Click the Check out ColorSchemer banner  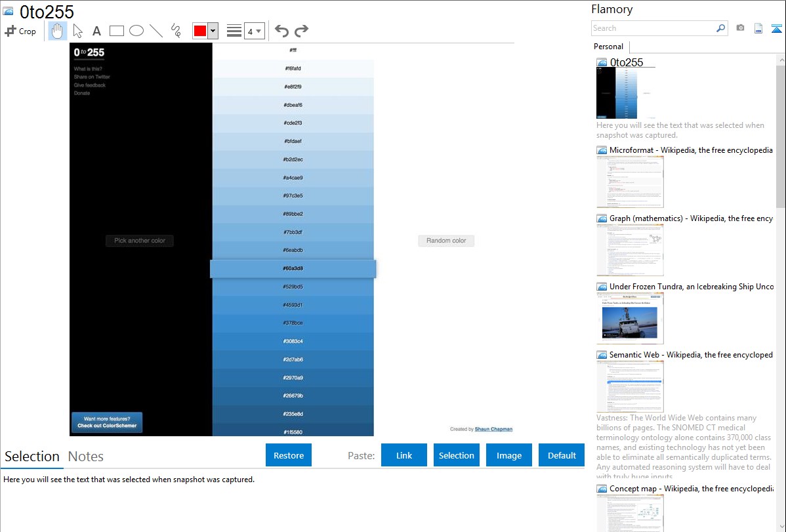coord(107,422)
